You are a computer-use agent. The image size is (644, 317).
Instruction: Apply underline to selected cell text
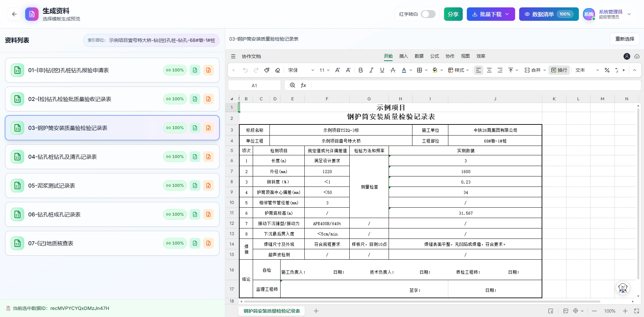click(x=382, y=70)
